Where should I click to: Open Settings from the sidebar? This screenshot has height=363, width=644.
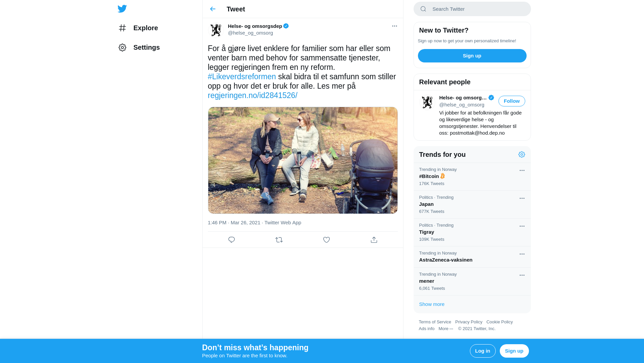pos(139,47)
